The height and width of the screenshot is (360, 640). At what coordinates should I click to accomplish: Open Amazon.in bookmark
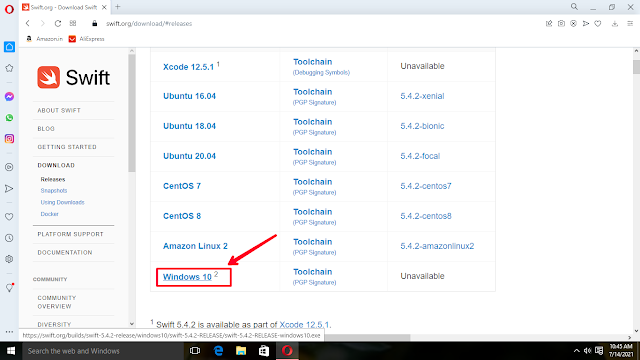(x=44, y=39)
